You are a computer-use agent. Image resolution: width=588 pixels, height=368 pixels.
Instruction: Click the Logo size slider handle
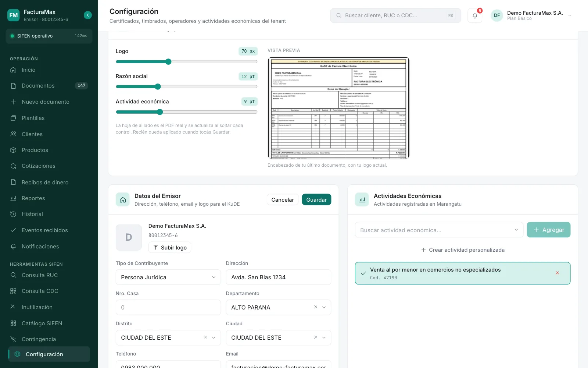(168, 62)
